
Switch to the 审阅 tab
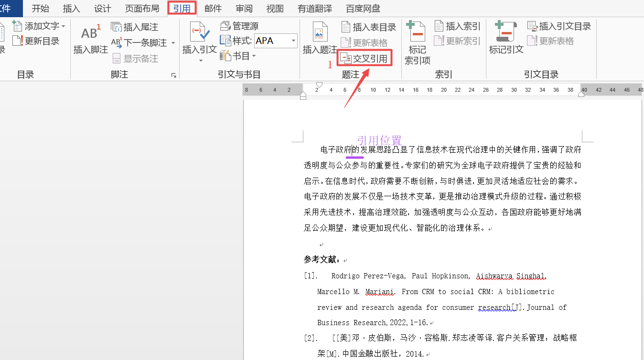coord(244,9)
